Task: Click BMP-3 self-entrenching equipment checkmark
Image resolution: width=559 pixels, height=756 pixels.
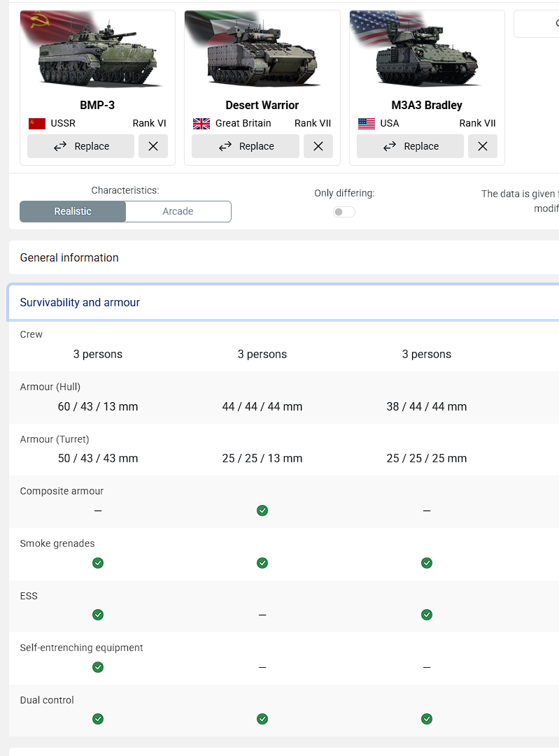Action: click(x=98, y=667)
